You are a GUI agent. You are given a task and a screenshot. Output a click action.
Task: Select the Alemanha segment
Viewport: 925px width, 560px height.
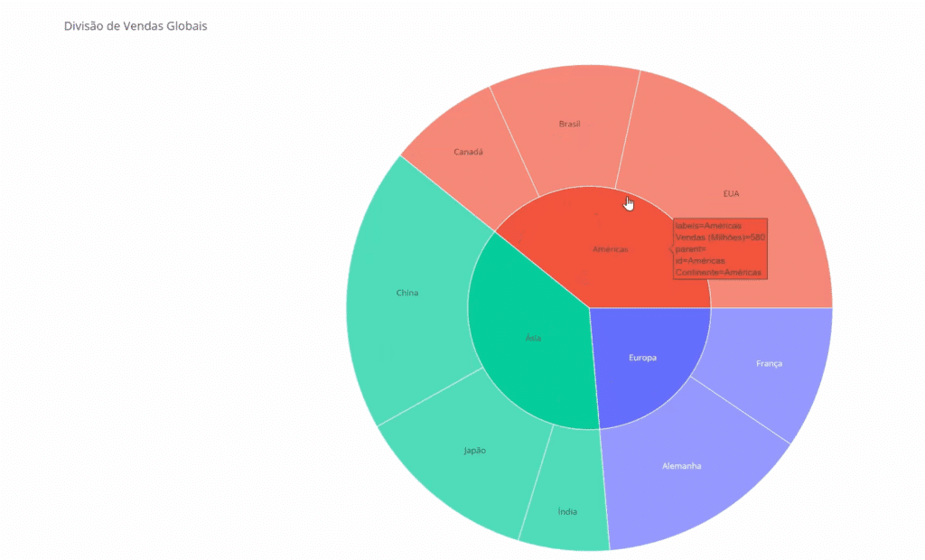(x=681, y=466)
